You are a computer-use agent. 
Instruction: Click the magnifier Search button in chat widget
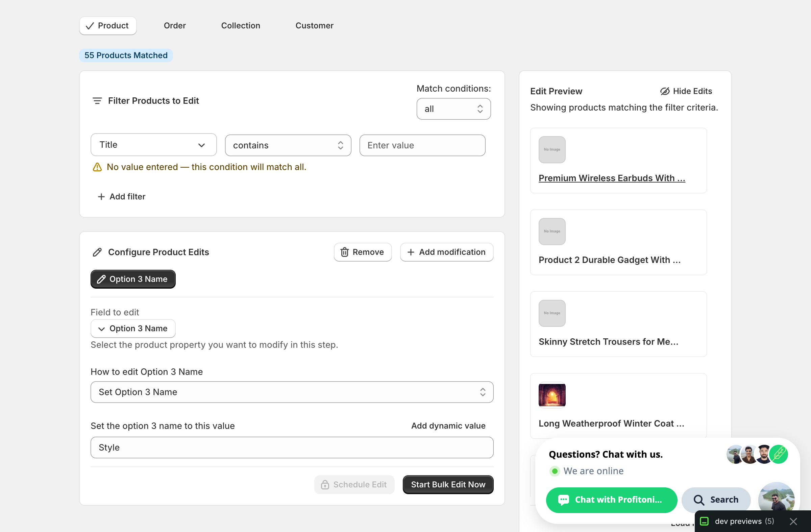pos(716,500)
